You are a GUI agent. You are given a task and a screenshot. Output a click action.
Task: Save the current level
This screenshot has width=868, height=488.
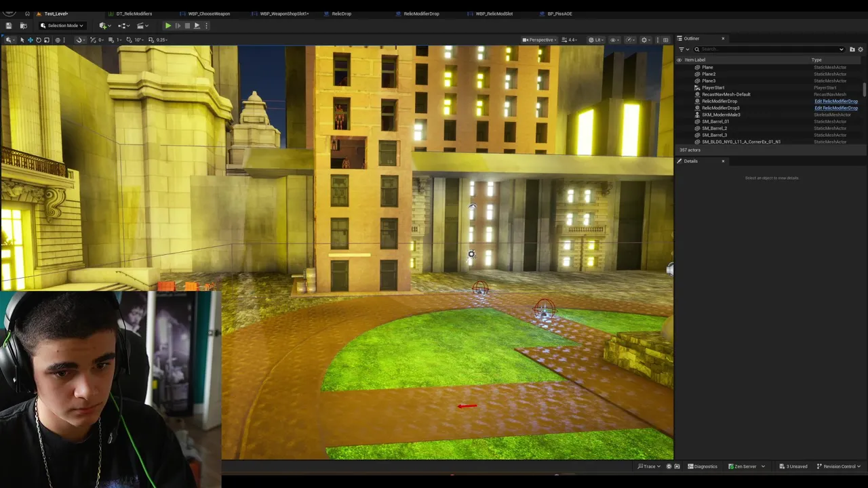pos(9,26)
